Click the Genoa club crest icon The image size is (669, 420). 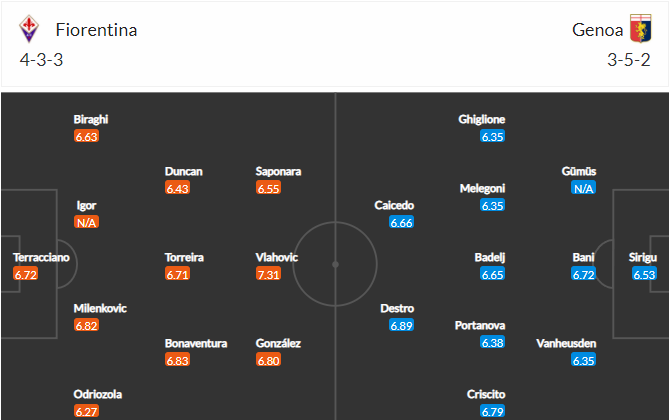click(x=641, y=28)
